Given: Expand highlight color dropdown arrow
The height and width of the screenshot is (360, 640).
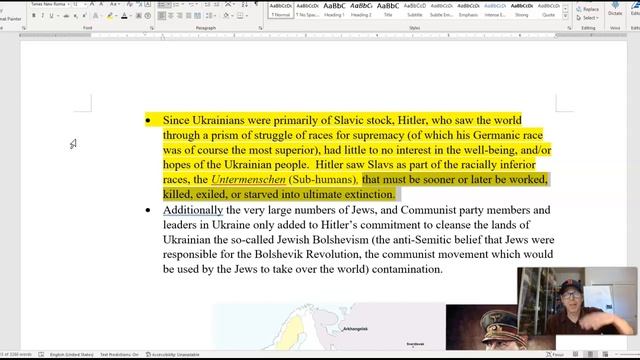Looking at the screenshot, I should (x=116, y=16).
